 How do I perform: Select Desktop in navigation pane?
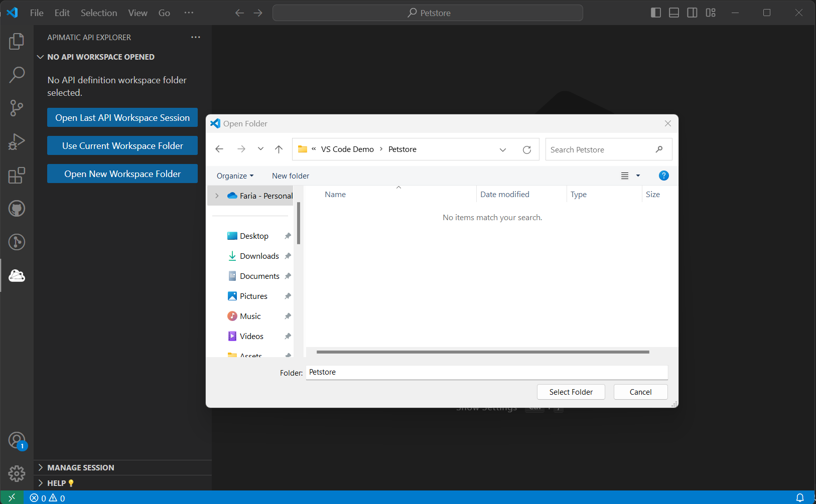click(254, 236)
